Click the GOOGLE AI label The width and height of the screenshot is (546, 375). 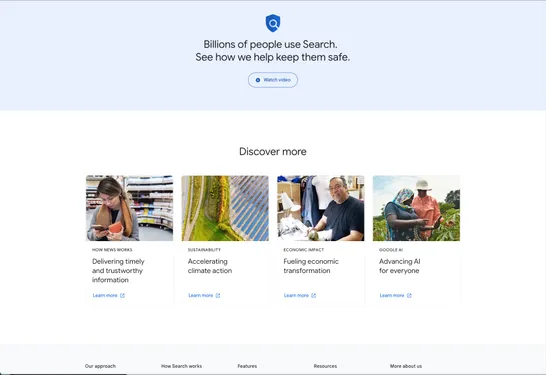tap(391, 250)
